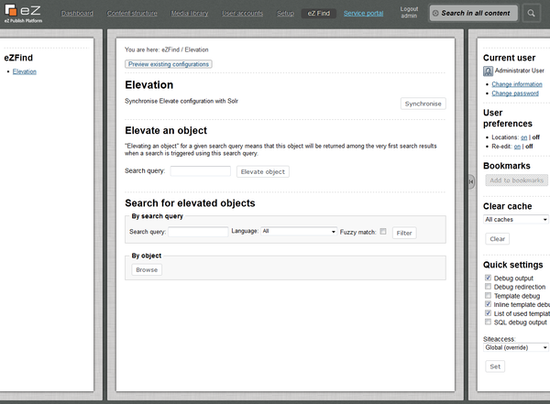Open the Change information link
The height and width of the screenshot is (404, 550).
pos(517,84)
